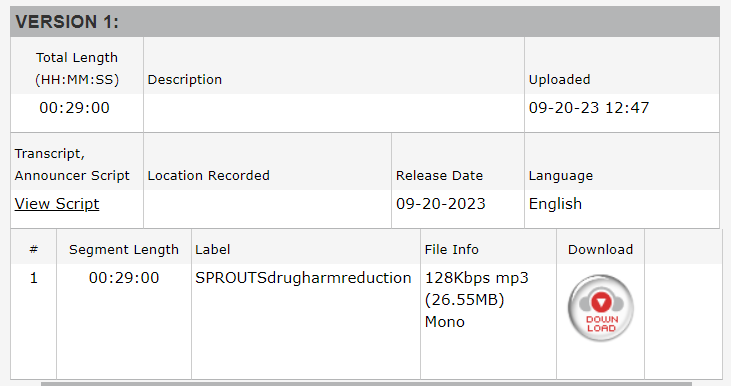Click the Download column header
Image resolution: width=731 pixels, height=386 pixels.
coord(600,249)
